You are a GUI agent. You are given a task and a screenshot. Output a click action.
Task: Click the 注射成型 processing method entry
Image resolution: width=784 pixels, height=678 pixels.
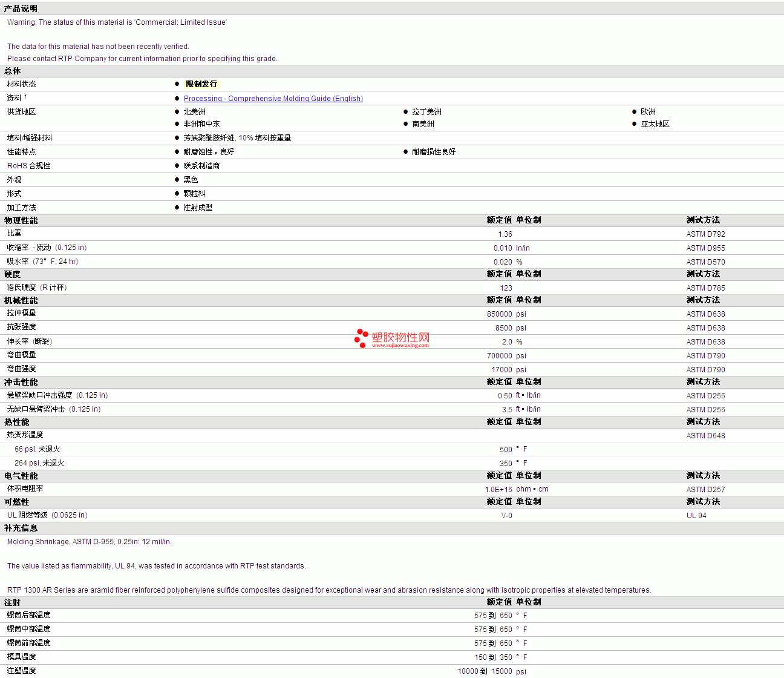coord(198,208)
